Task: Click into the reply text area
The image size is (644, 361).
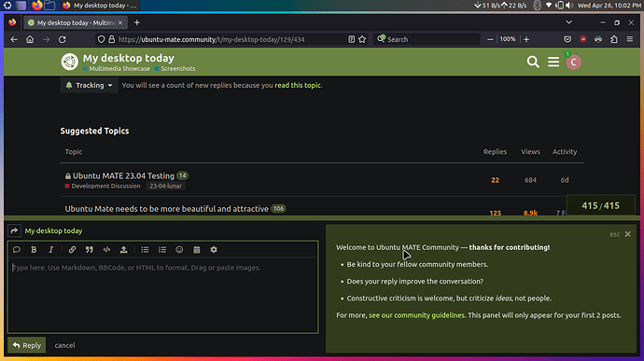Action: 163,295
